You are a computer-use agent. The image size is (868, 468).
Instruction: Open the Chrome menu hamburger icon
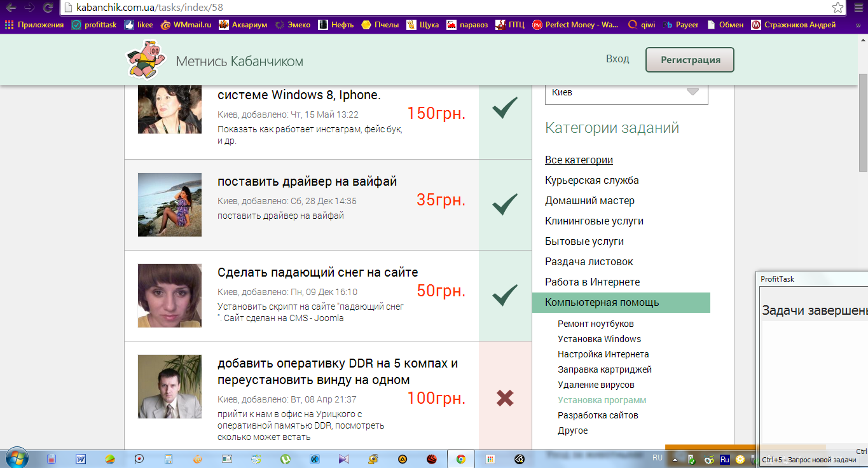tap(857, 8)
